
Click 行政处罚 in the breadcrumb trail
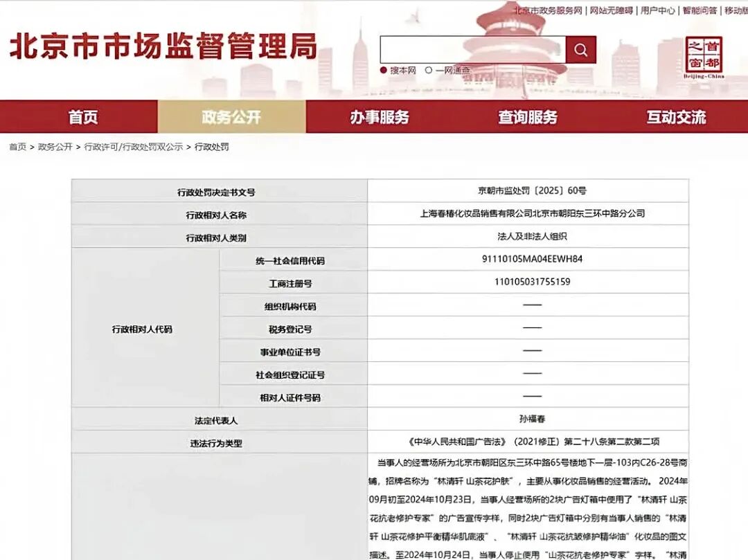click(x=213, y=146)
